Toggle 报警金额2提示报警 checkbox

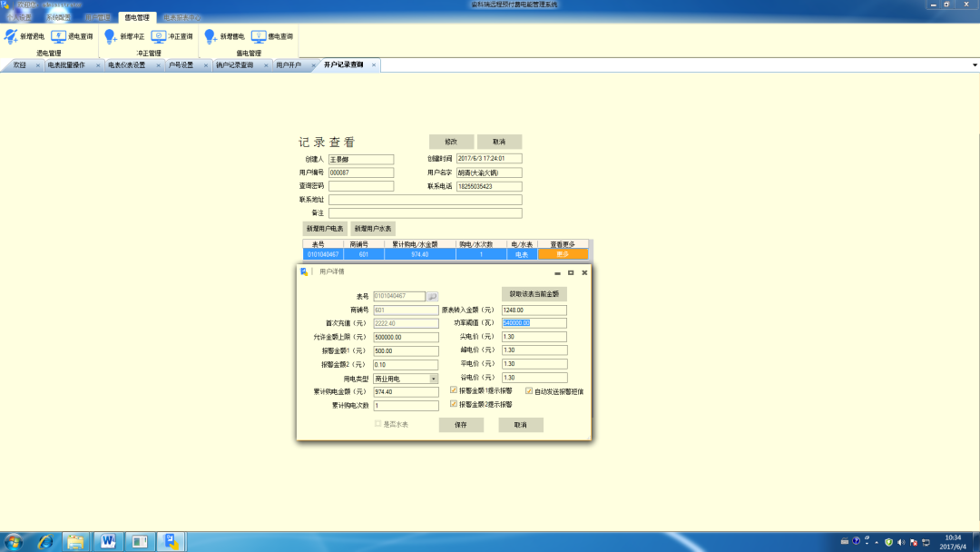(x=454, y=404)
